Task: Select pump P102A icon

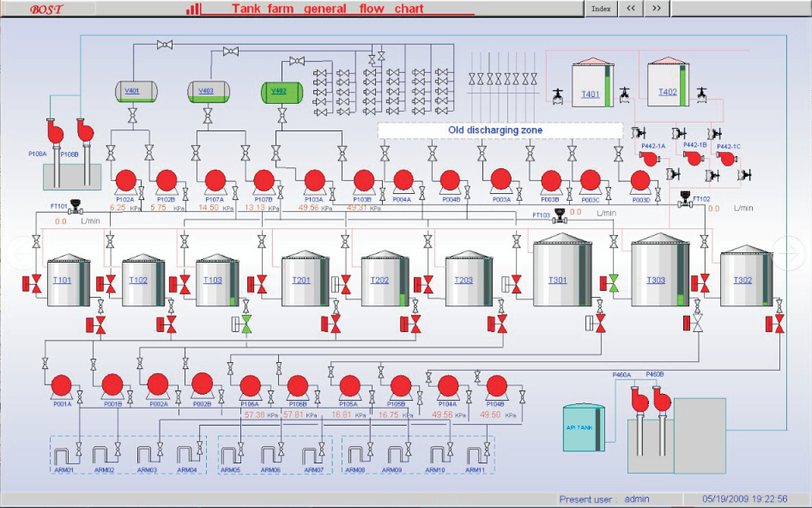Action: click(x=126, y=181)
